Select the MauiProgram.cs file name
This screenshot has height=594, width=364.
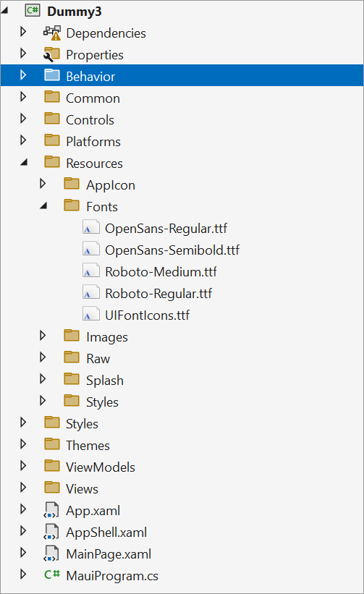tap(111, 576)
